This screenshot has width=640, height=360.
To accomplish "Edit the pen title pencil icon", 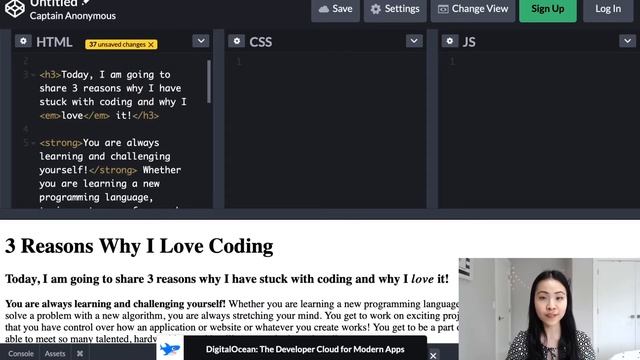I will click(86, 3).
